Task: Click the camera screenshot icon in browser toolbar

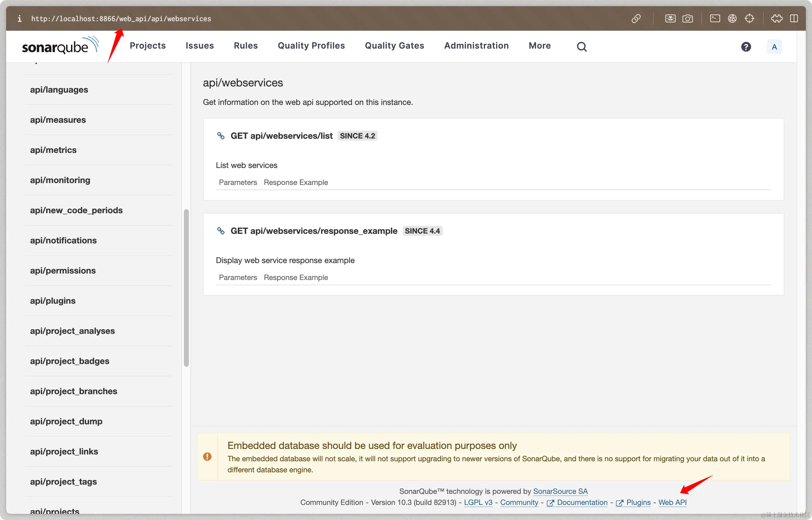Action: click(687, 18)
